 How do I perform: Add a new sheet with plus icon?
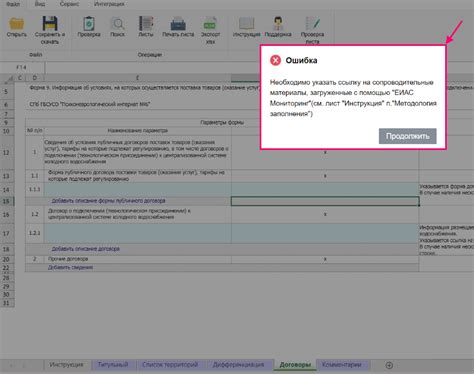pos(389,365)
